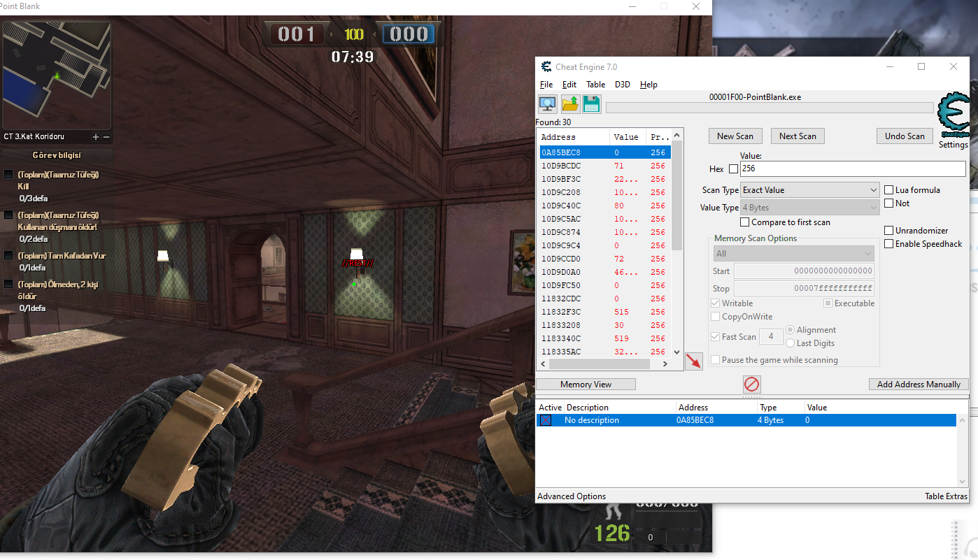The height and width of the screenshot is (560, 978).
Task: Open Table Extras
Action: tap(946, 496)
